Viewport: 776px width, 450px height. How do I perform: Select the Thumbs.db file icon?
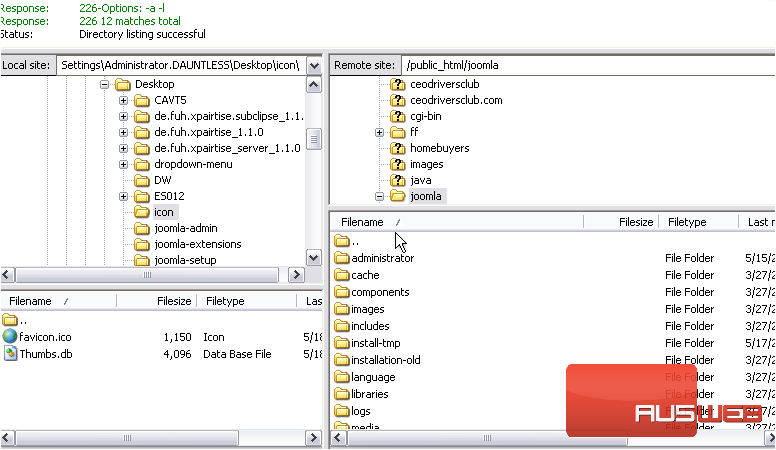click(10, 354)
